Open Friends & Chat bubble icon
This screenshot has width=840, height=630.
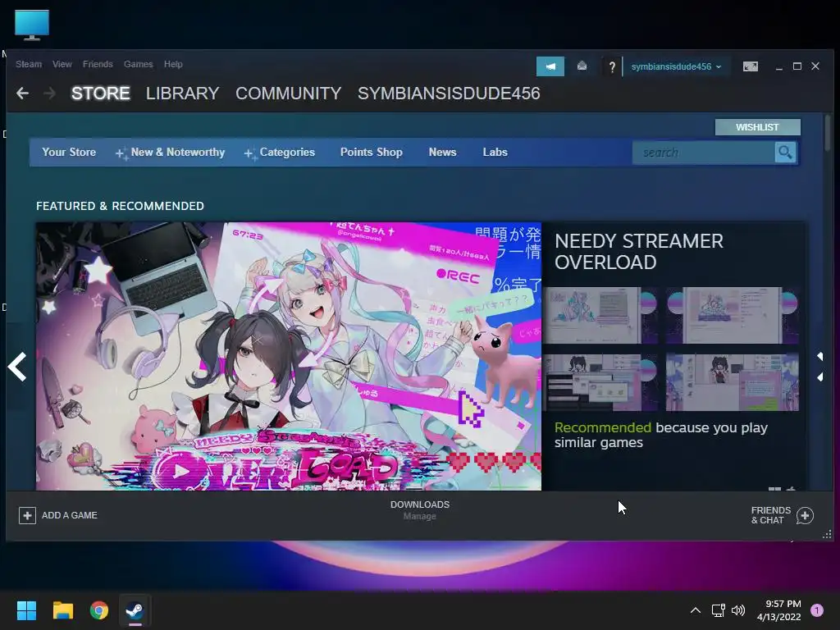805,515
